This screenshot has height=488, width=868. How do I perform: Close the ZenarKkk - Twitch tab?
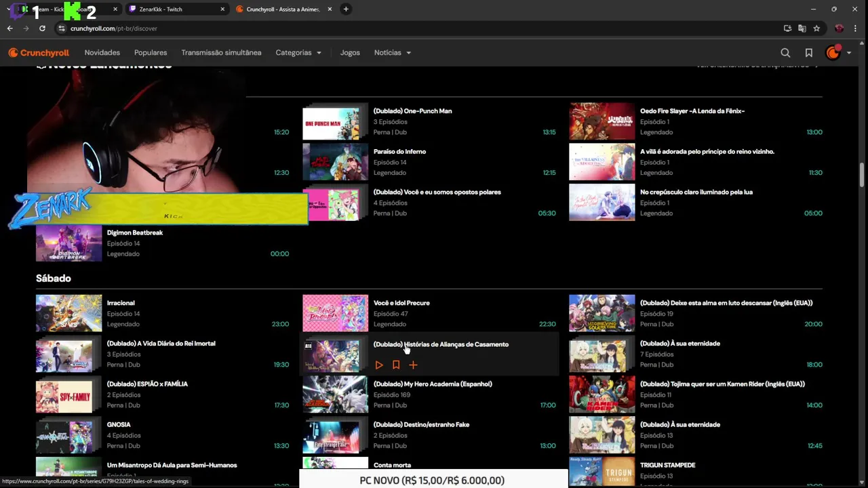click(x=222, y=9)
